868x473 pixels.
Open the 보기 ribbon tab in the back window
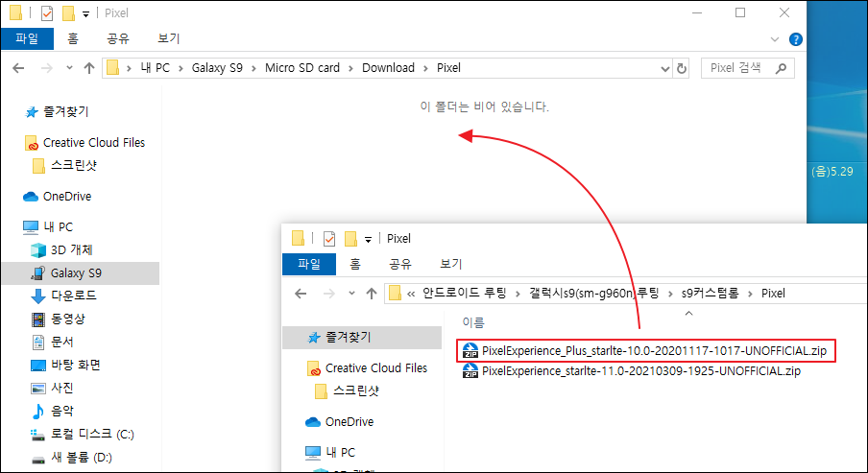(169, 38)
